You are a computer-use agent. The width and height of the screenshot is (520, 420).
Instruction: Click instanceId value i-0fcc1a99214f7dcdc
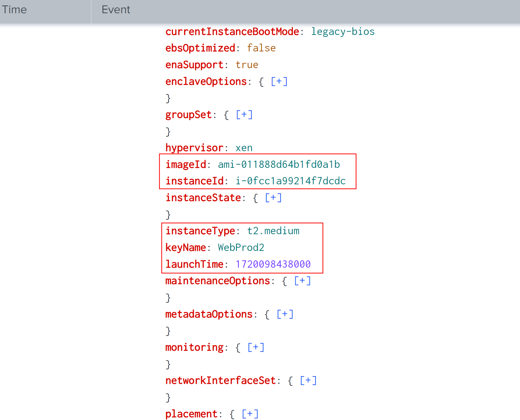coord(290,181)
